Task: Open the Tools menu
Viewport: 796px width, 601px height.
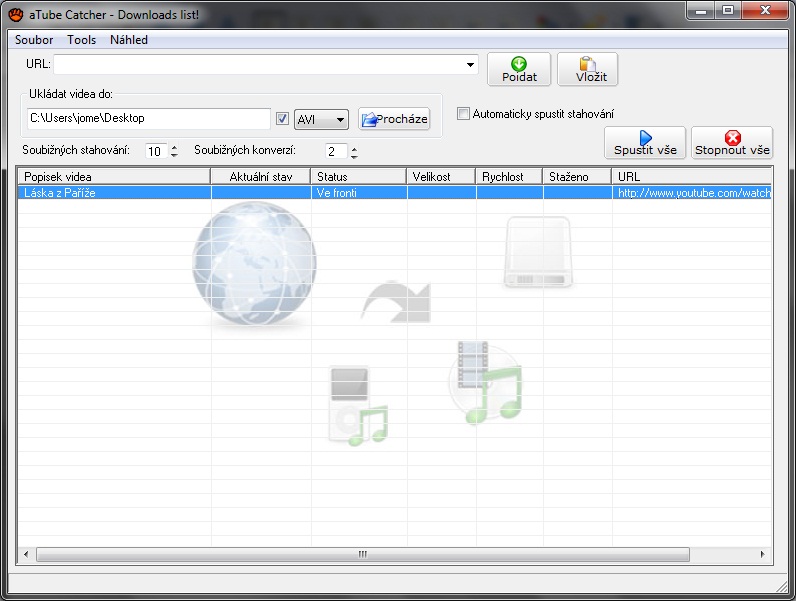Action: 82,40
